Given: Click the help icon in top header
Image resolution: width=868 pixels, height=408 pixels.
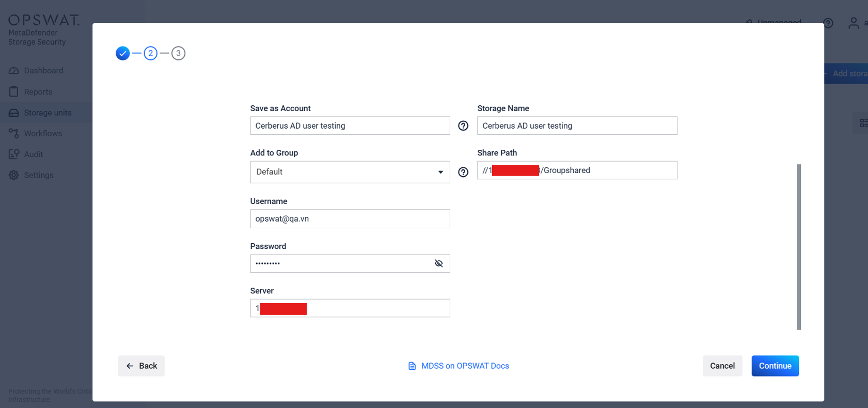Looking at the screenshot, I should point(828,23).
